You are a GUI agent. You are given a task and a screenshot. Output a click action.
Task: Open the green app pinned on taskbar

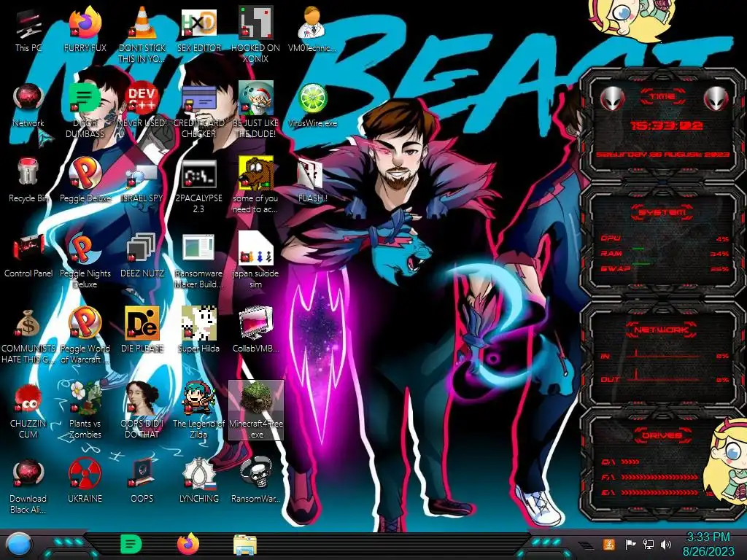[x=131, y=544]
